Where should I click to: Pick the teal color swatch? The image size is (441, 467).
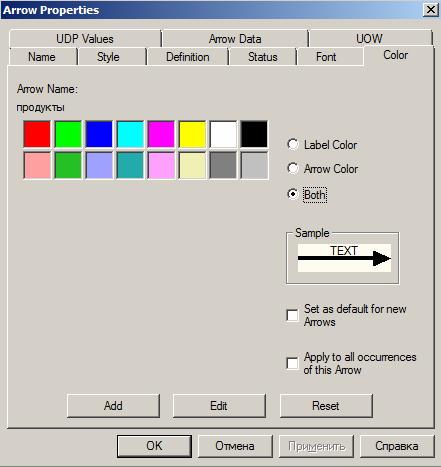[x=130, y=165]
